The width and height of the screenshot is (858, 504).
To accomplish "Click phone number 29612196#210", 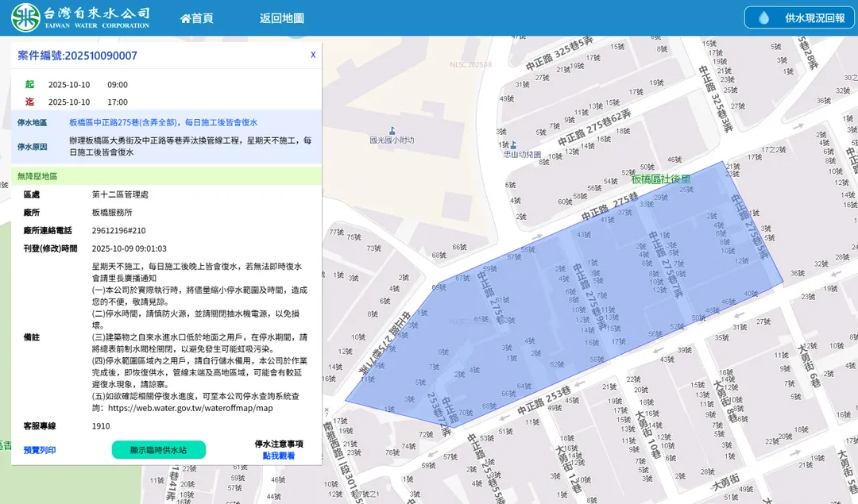I will click(x=118, y=230).
